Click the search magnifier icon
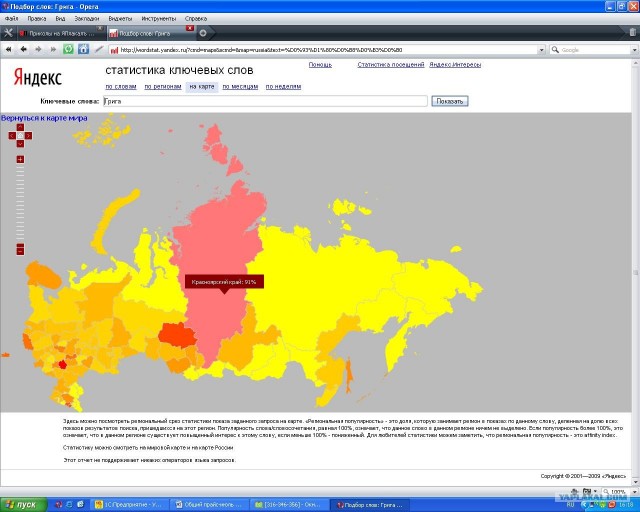The image size is (640, 512). [x=555, y=50]
